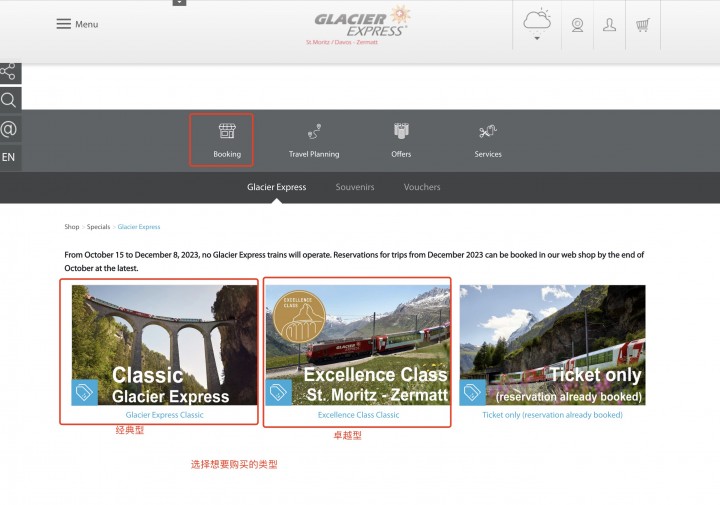This screenshot has width=720, height=505.
Task: Click the email @ sidebar icon
Action: [x=8, y=129]
